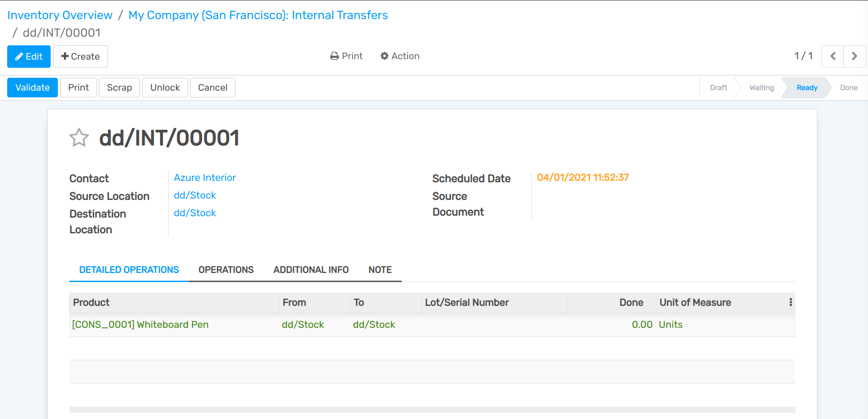Open the Additional Info tab
868x419 pixels.
tap(311, 270)
